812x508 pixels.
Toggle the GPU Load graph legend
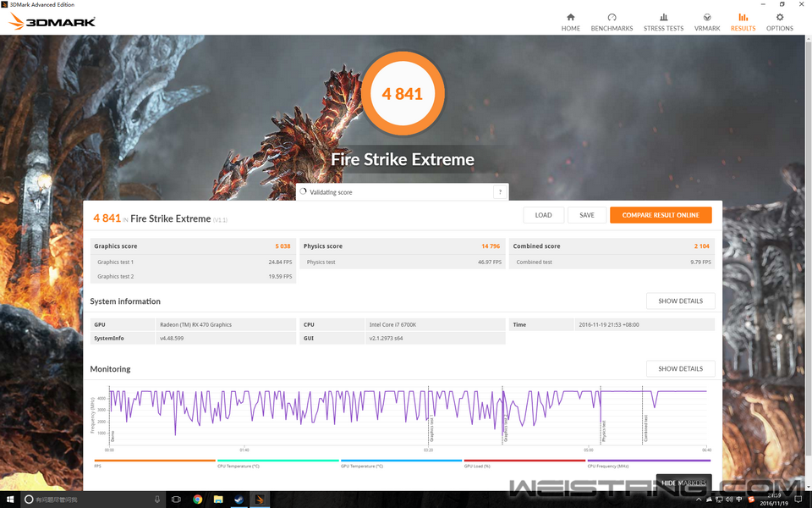click(x=477, y=465)
